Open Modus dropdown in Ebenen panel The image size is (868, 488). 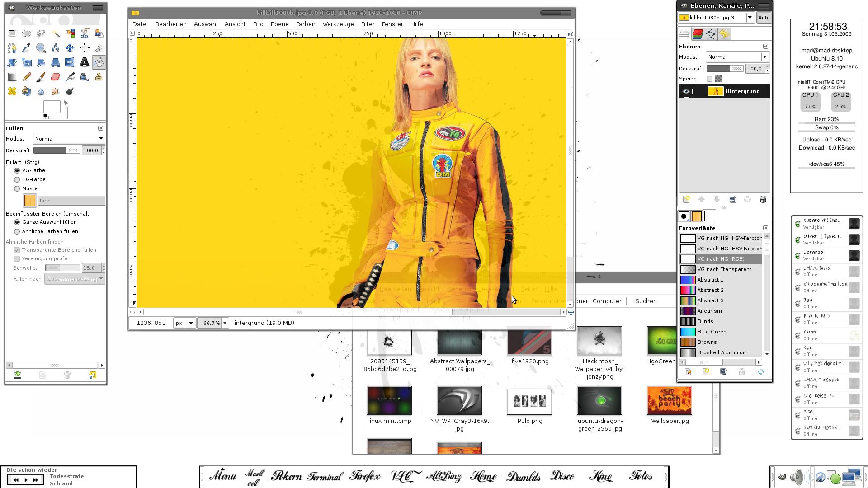(737, 57)
